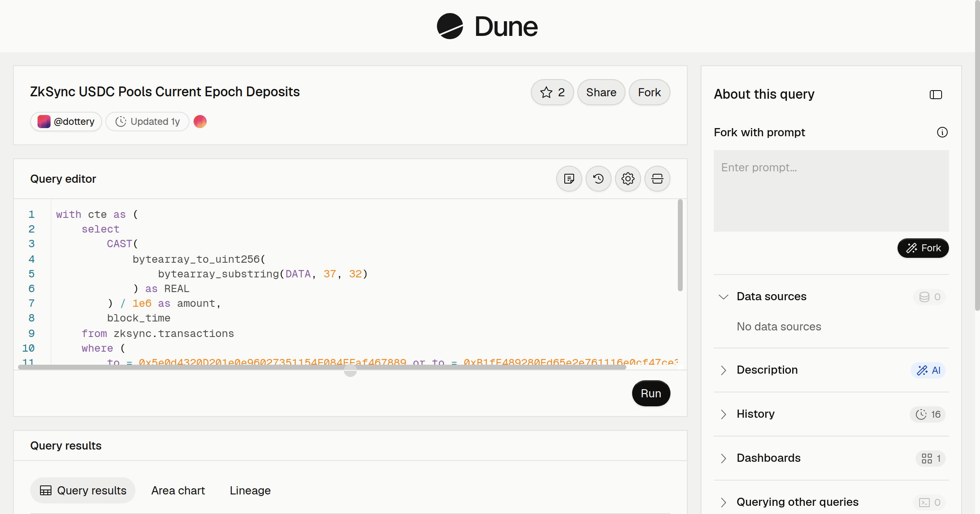Click the Dune logo
Image resolution: width=980 pixels, height=514 pixels.
tap(487, 26)
